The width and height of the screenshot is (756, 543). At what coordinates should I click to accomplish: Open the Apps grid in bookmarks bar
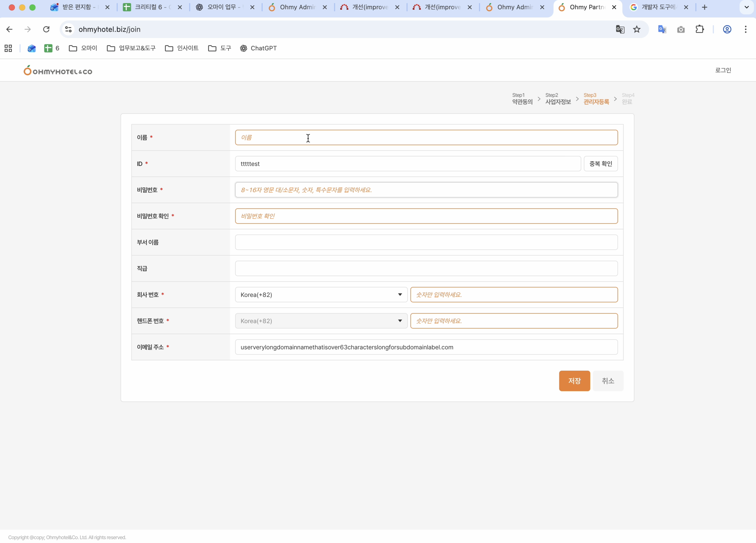[x=8, y=48]
